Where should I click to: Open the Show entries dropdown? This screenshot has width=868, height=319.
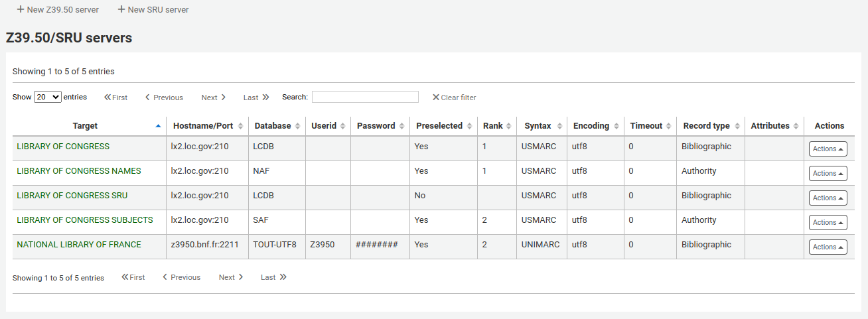[x=48, y=97]
